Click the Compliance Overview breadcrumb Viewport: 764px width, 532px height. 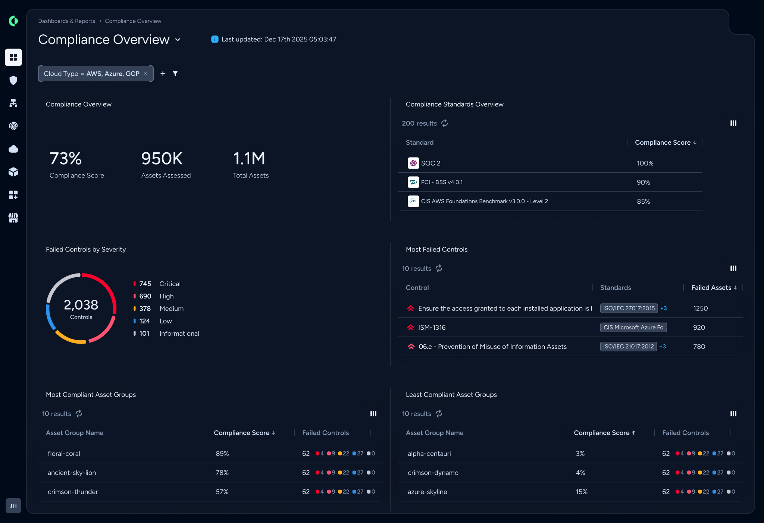tap(133, 21)
